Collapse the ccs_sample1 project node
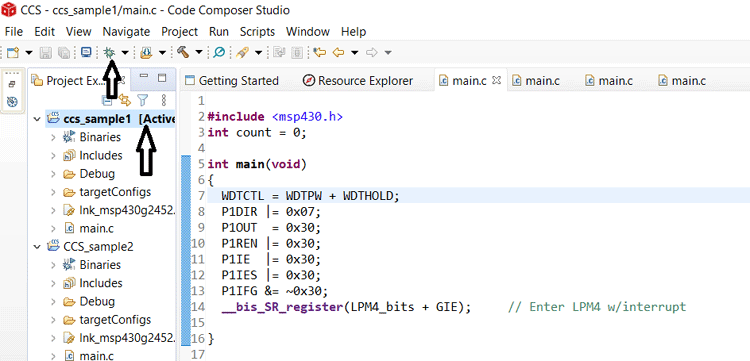The height and width of the screenshot is (361, 750). (x=37, y=119)
